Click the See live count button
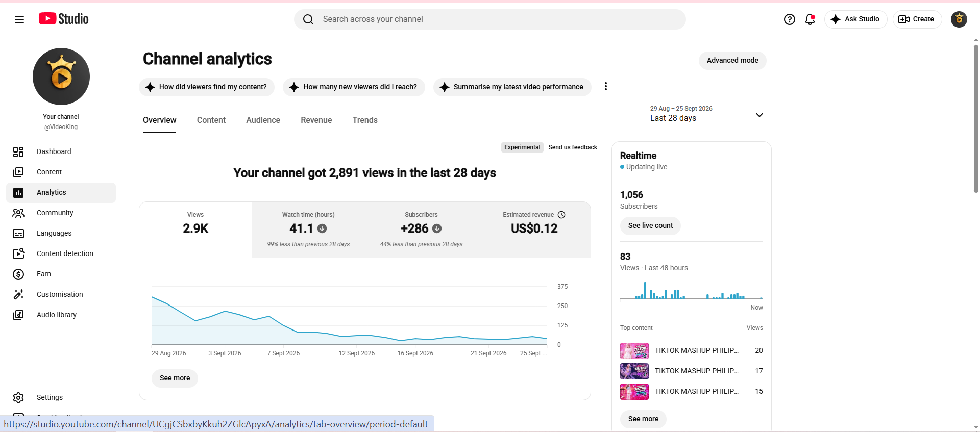This screenshot has width=980, height=432. (650, 226)
